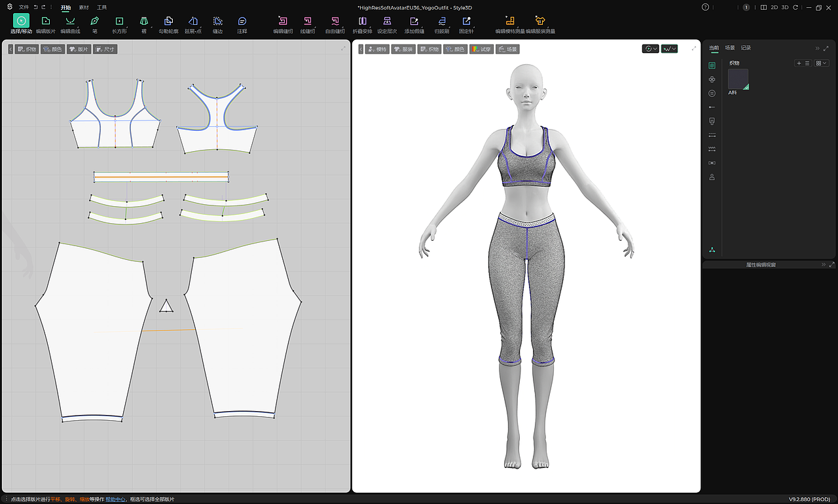Toggle 试穿 fit map in the 3D window
838x504 pixels.
point(481,49)
